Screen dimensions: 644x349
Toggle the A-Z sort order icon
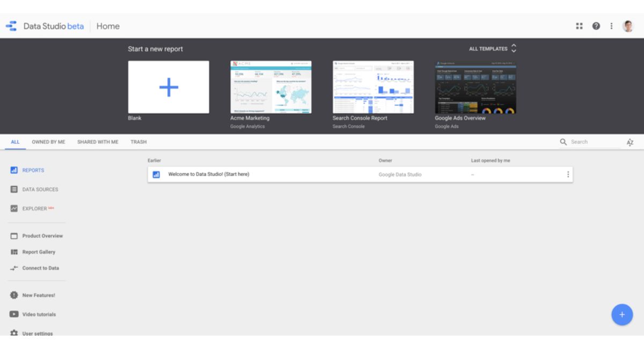pos(630,142)
